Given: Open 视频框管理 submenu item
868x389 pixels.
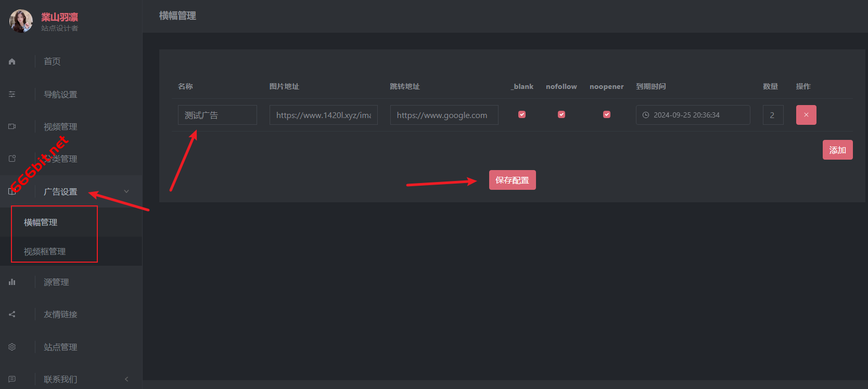Looking at the screenshot, I should tap(45, 251).
